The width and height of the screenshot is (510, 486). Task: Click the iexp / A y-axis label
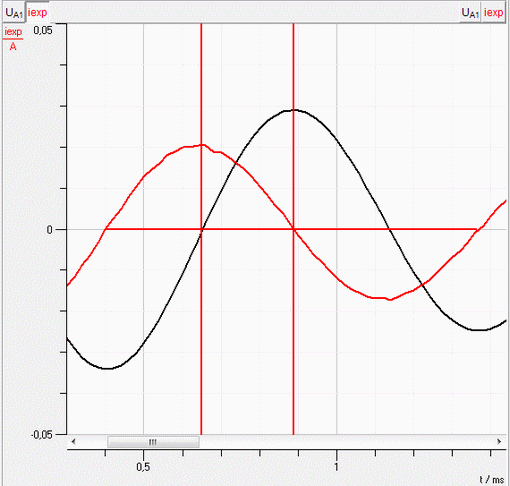coord(13,39)
